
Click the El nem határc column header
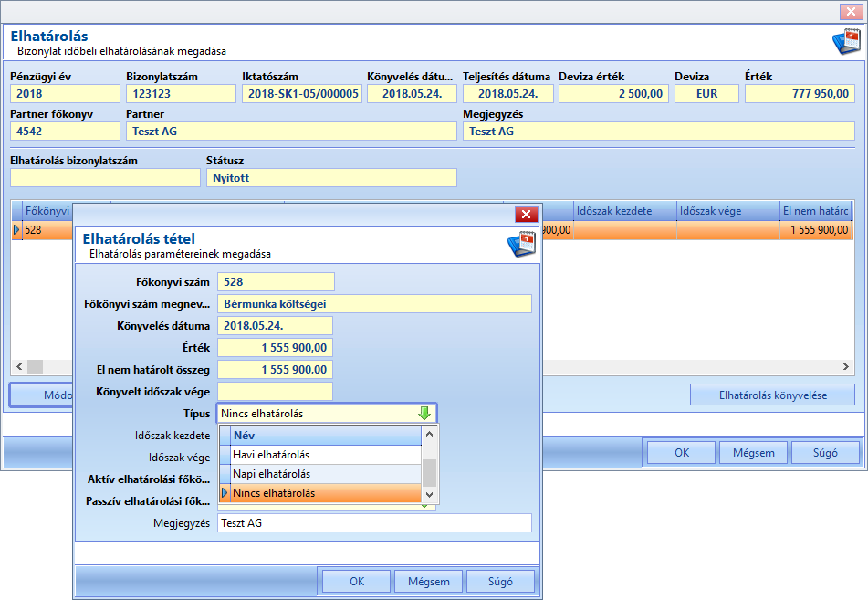(815, 211)
